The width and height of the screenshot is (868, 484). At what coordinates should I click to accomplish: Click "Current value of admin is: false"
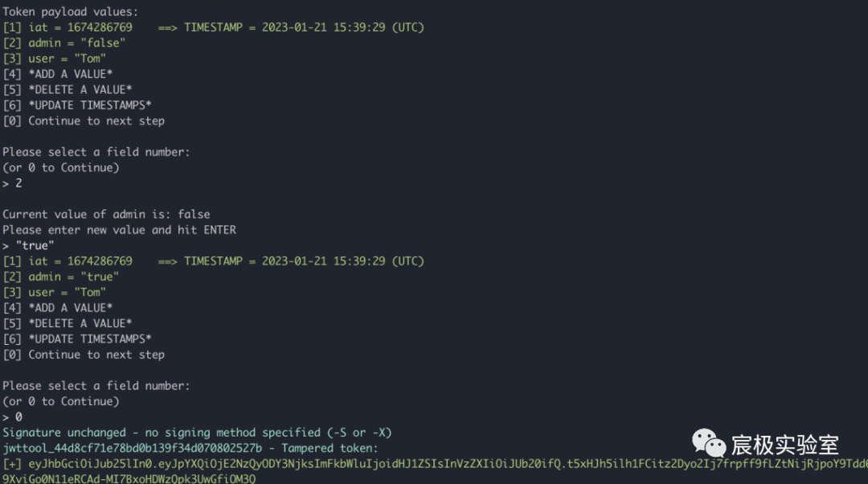[106, 215]
